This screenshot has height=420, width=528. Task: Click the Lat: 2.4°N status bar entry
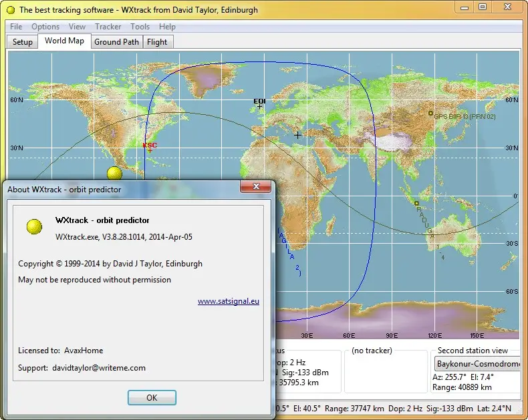coord(495,409)
